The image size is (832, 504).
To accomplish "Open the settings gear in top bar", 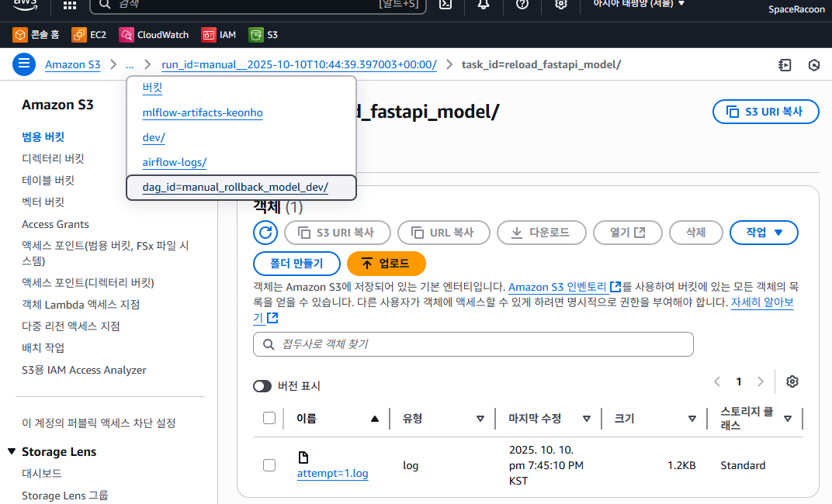I will (560, 5).
